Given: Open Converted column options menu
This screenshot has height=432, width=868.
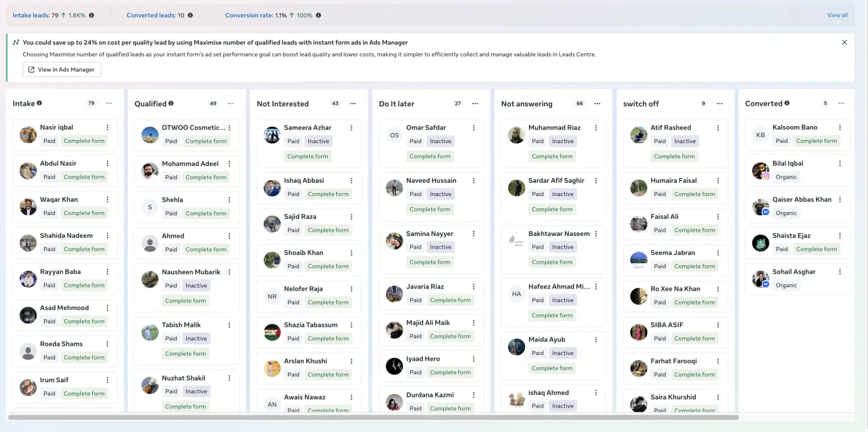Looking at the screenshot, I should [841, 104].
